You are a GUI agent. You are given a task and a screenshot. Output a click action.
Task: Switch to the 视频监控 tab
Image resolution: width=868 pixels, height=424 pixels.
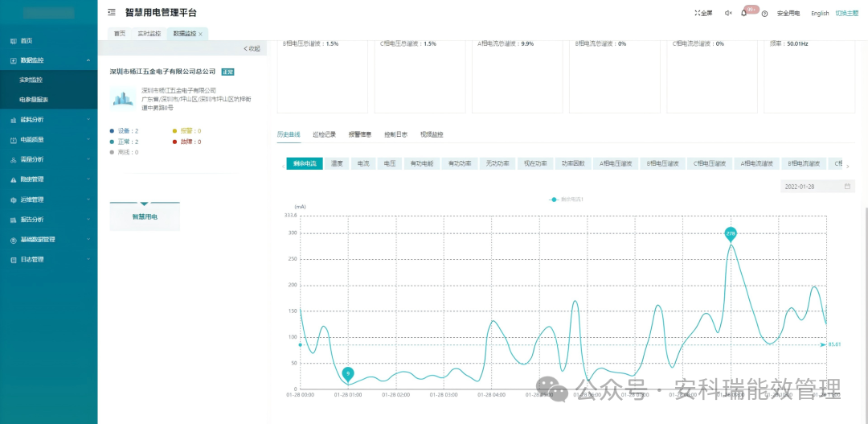point(432,134)
